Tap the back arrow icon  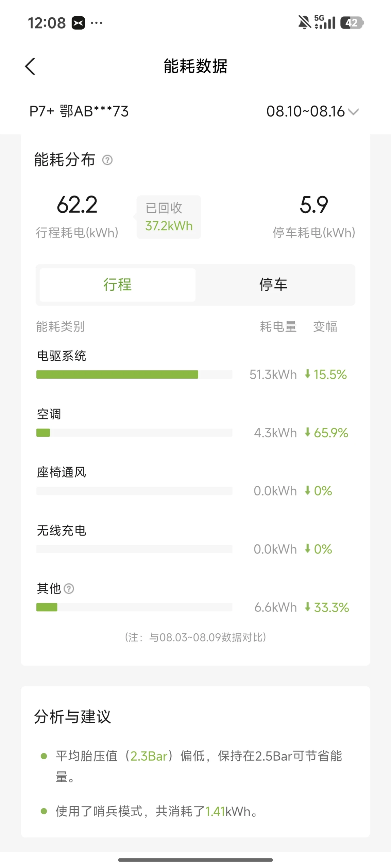click(30, 66)
